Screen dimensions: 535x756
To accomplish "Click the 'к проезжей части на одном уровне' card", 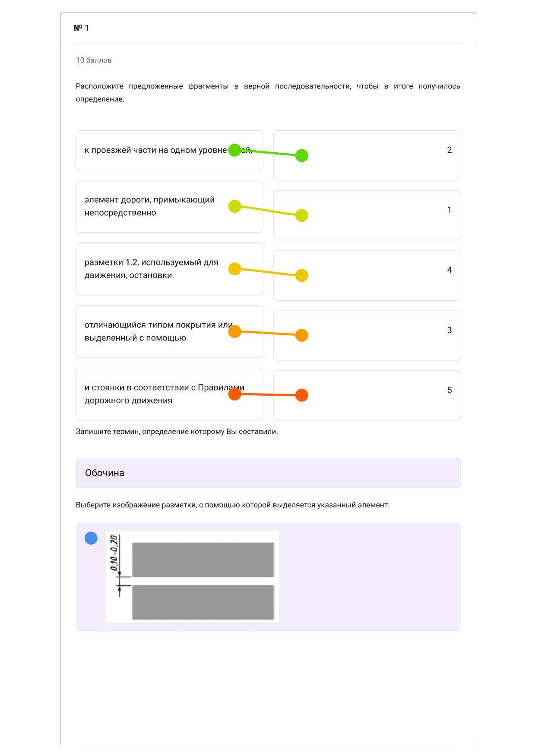I will [169, 150].
